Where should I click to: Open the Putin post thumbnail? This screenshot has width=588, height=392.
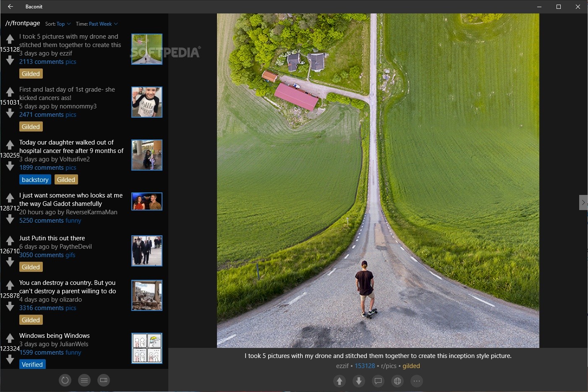(147, 251)
